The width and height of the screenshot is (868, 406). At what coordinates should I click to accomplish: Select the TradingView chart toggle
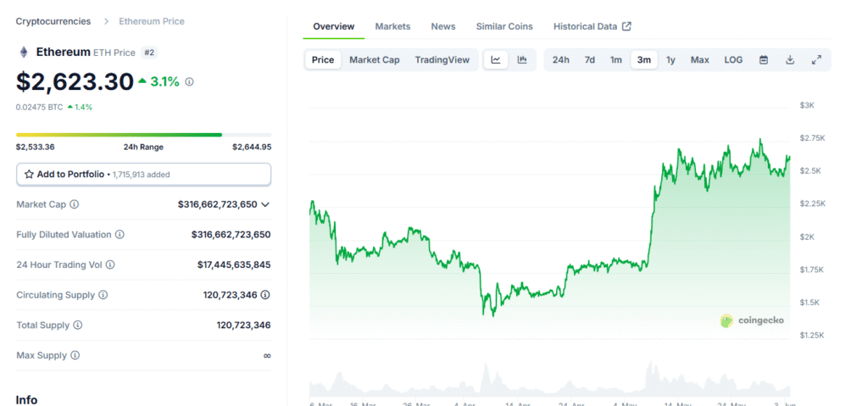point(442,60)
